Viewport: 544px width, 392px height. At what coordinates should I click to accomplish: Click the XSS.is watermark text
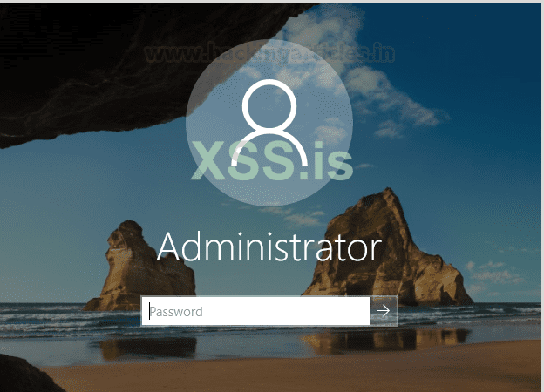point(272,160)
